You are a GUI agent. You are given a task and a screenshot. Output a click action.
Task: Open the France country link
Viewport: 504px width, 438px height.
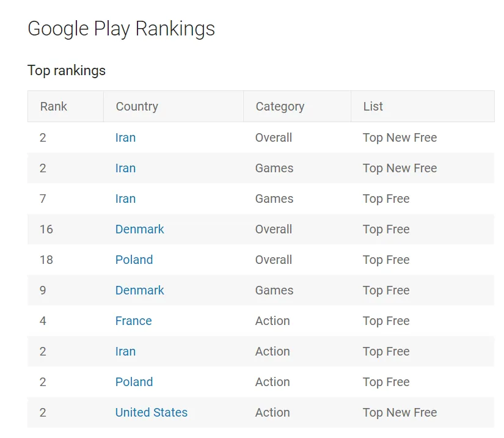pos(133,321)
